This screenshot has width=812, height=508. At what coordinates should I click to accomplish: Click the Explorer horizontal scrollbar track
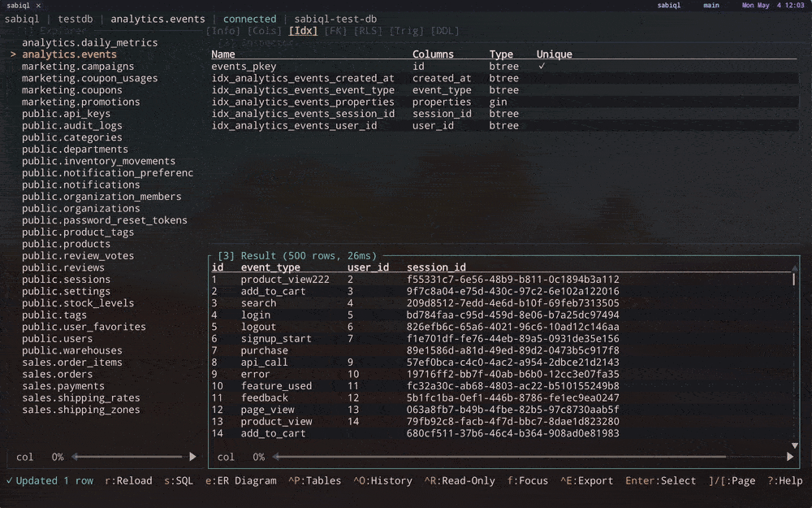[x=134, y=457]
